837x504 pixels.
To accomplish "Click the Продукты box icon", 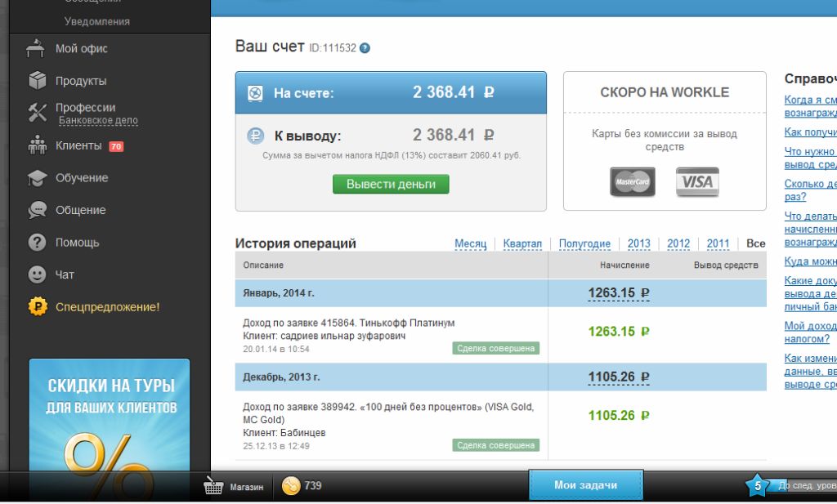I will (37, 81).
